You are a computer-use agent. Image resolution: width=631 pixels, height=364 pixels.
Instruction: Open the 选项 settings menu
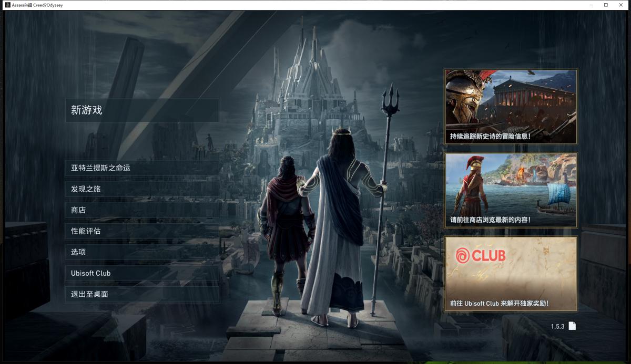[x=142, y=252]
